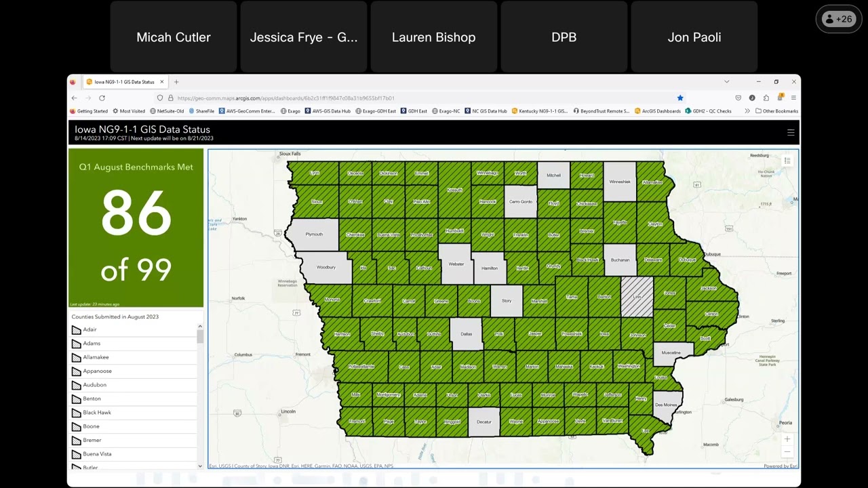The width and height of the screenshot is (868, 488).
Task: Open the browser extensions icon
Action: tap(766, 98)
